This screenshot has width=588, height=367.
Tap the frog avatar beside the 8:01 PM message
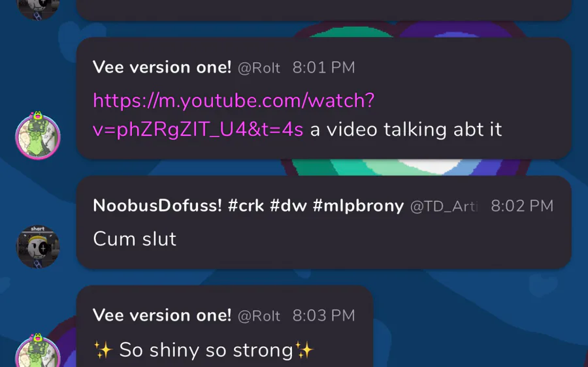pos(37,136)
